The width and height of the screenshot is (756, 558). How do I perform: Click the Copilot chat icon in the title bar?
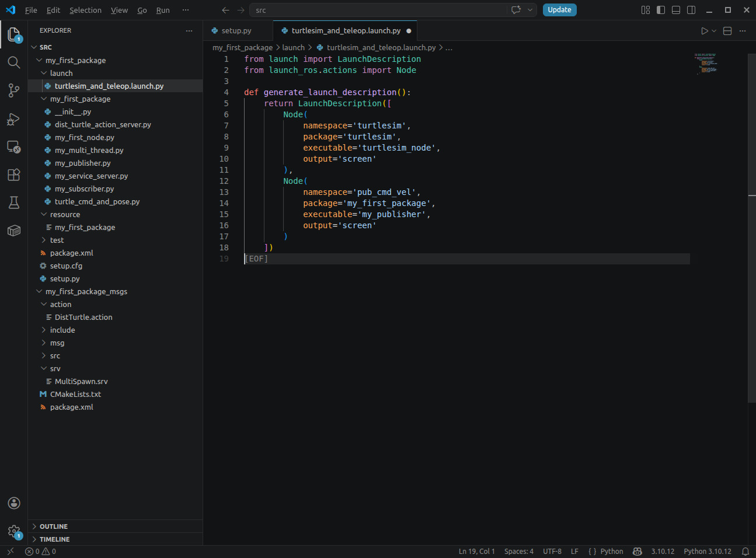516,10
